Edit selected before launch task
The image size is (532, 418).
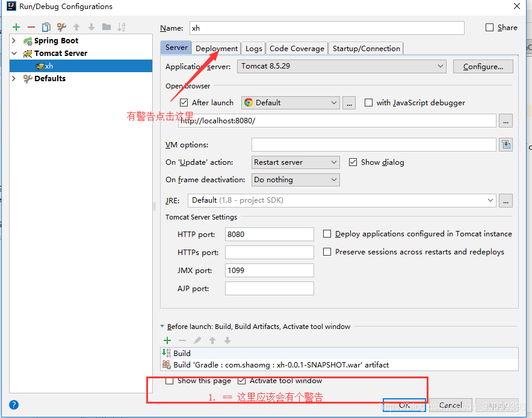[197, 340]
